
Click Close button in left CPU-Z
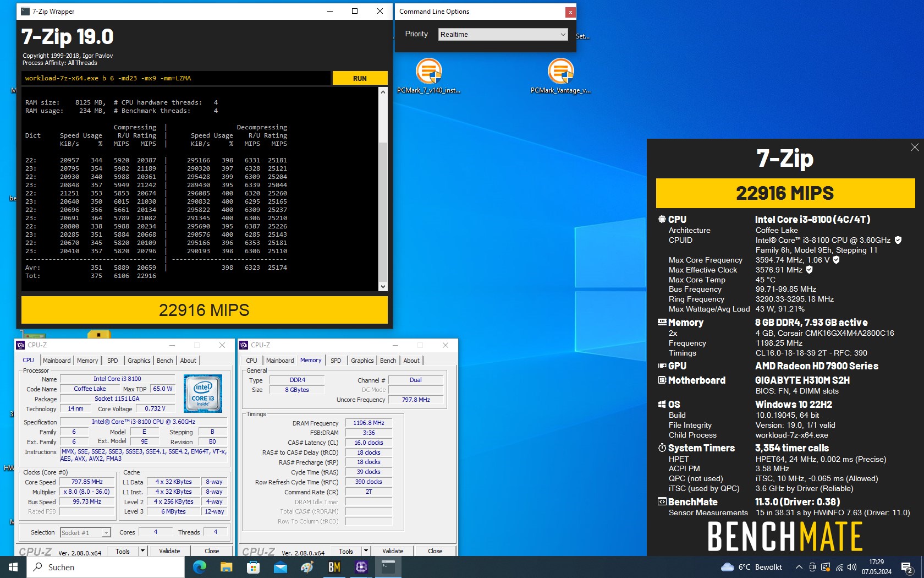tap(212, 550)
